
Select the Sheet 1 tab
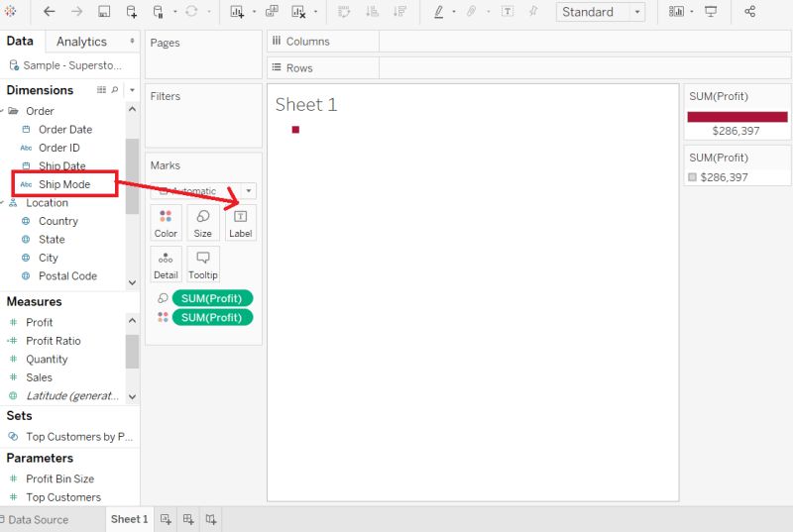coord(129,519)
